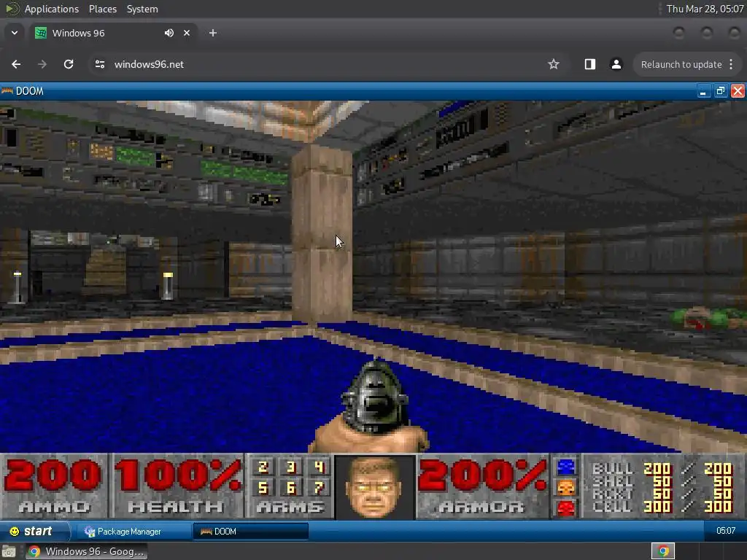
Task: Click weapon slot 3 in ARMS
Action: (x=291, y=467)
